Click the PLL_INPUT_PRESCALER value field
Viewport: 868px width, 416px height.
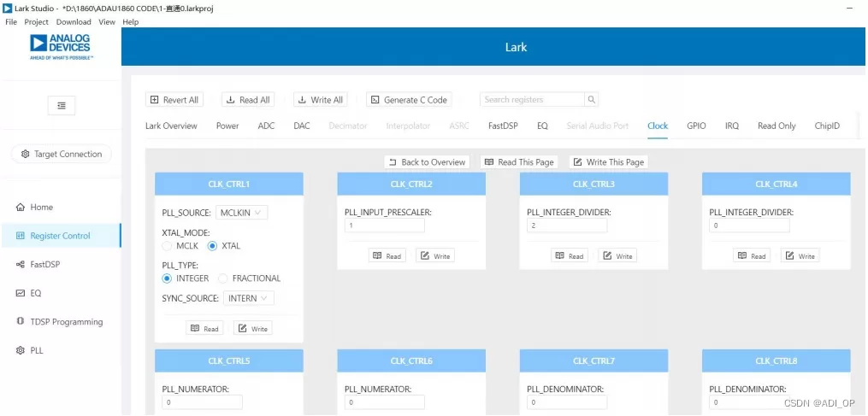(x=385, y=226)
